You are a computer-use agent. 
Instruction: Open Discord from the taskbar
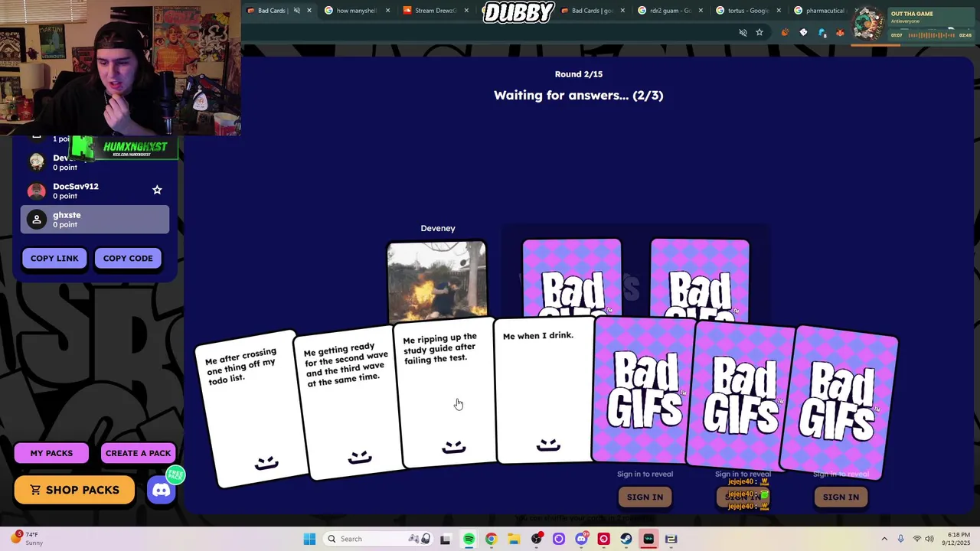(x=581, y=539)
